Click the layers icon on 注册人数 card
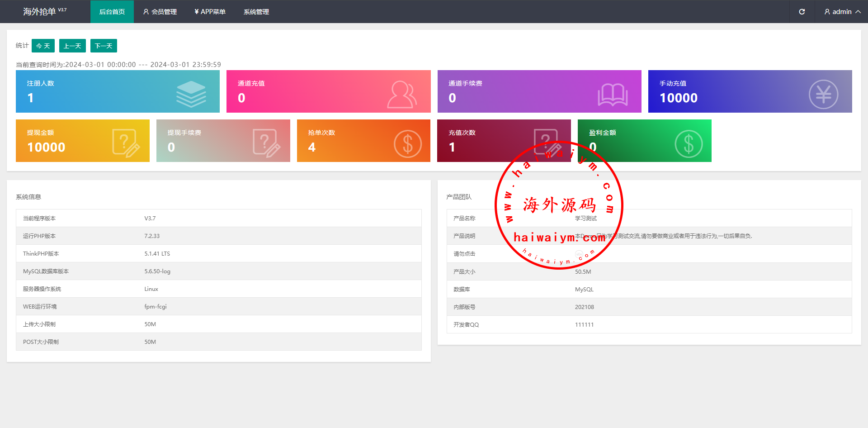 pyautogui.click(x=191, y=94)
